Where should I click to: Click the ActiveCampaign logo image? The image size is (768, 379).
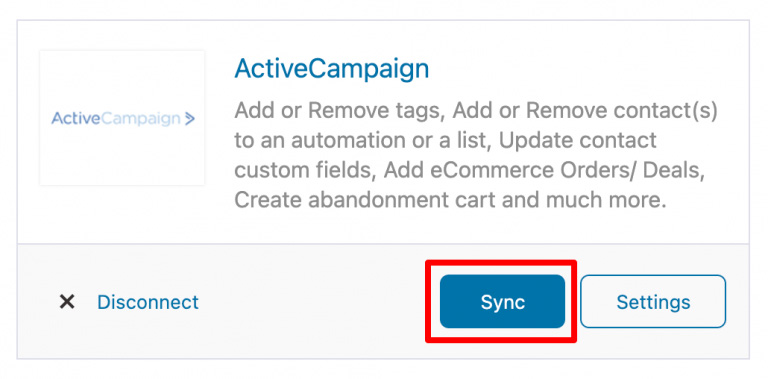coord(122,118)
